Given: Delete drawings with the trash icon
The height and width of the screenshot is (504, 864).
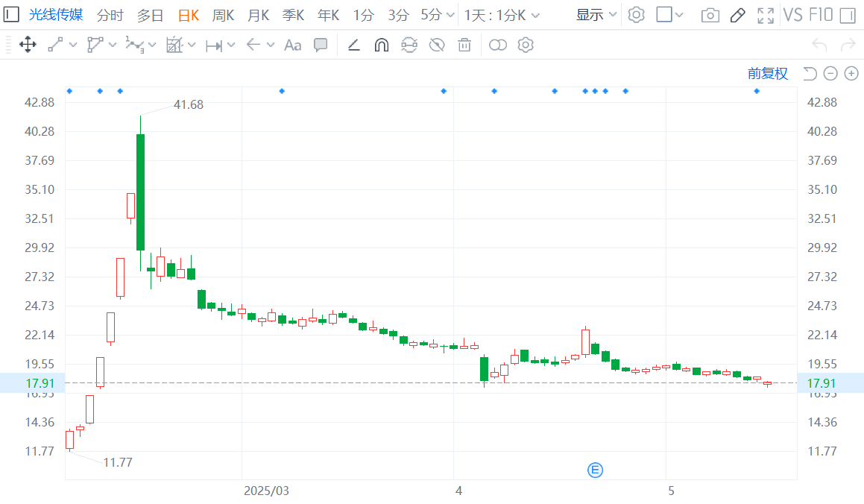Looking at the screenshot, I should [x=464, y=45].
